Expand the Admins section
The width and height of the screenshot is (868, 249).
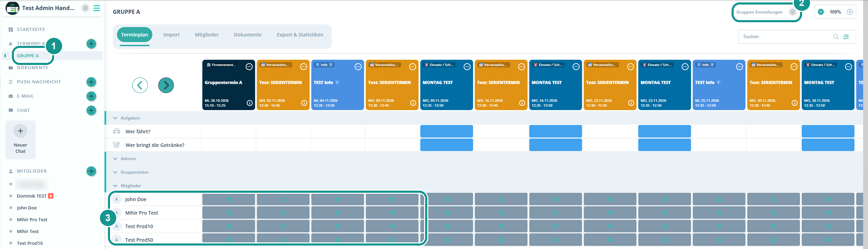pyautogui.click(x=115, y=159)
